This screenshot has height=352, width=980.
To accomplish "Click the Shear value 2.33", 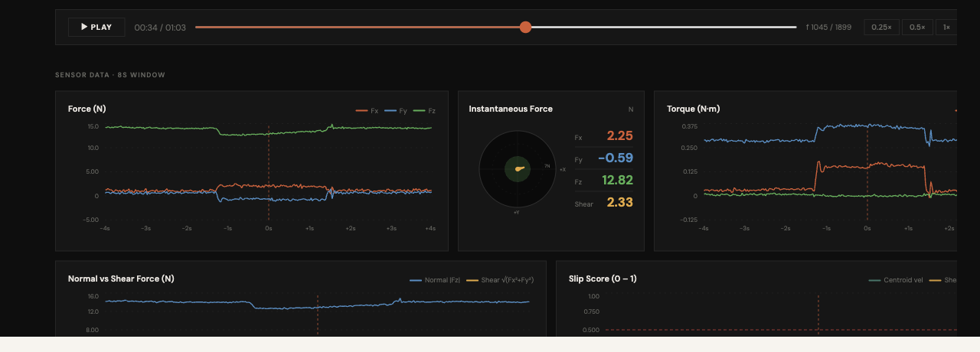I will tap(619, 203).
